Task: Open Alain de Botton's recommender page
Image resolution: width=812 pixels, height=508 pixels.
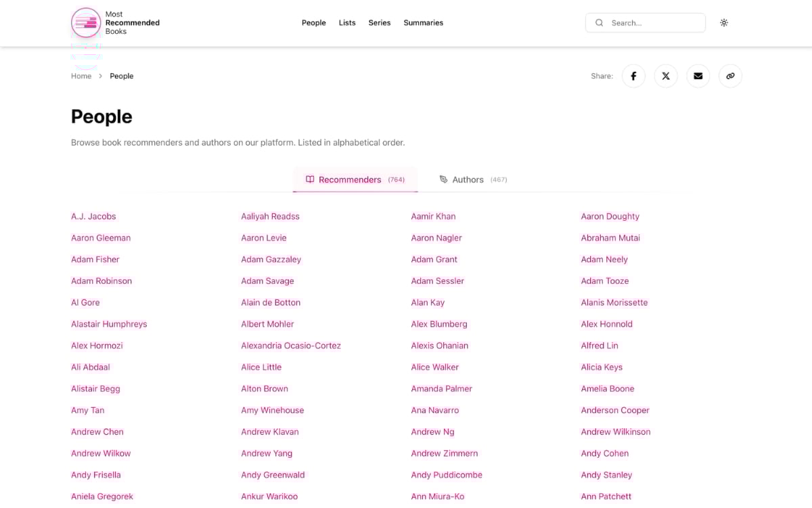Action: [271, 303]
